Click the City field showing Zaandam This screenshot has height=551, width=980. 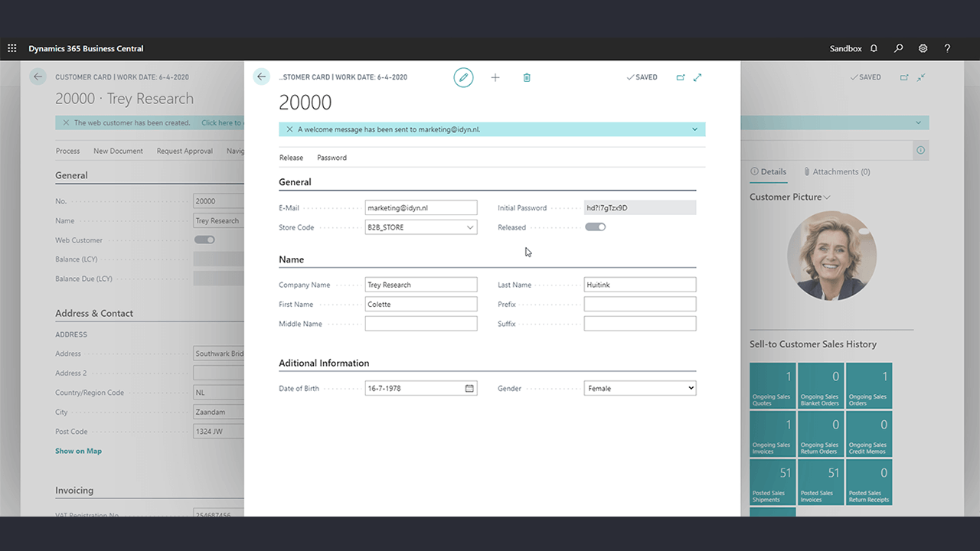[218, 412]
